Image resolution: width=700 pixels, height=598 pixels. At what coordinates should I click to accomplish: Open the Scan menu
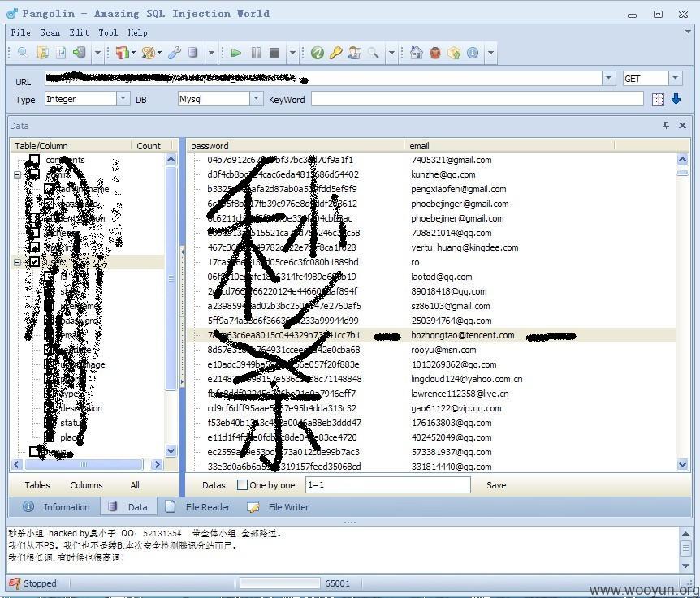point(50,32)
